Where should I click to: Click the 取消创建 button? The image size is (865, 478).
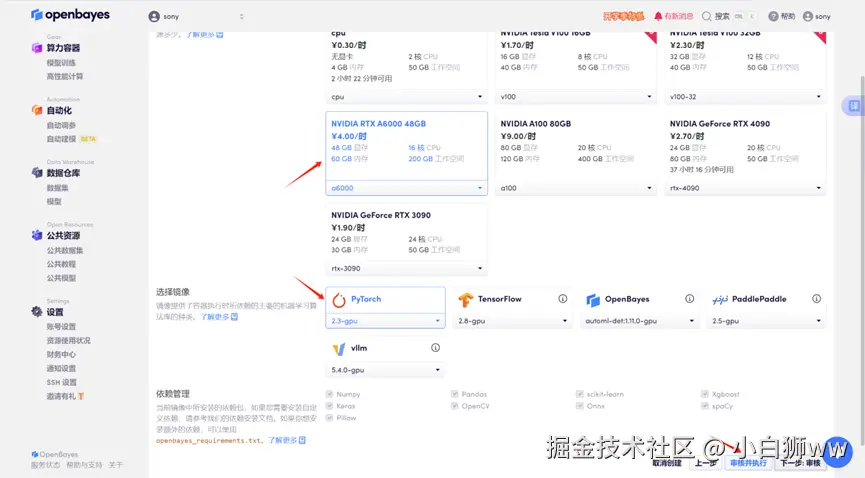[x=667, y=463]
